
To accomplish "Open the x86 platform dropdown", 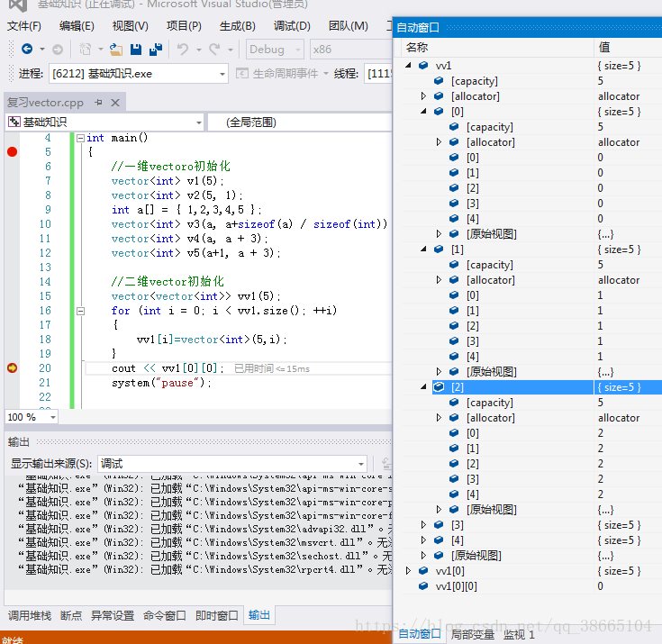I will pyautogui.click(x=350, y=50).
